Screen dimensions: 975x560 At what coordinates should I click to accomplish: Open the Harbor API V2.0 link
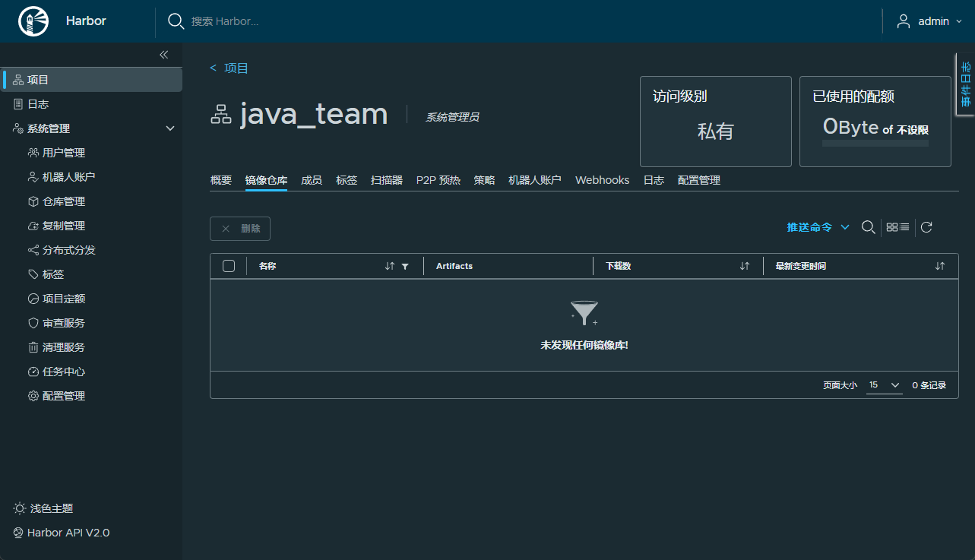click(62, 533)
